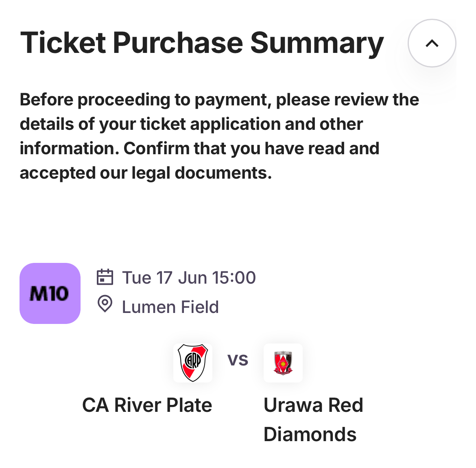Click the location pin icon

coord(105,304)
